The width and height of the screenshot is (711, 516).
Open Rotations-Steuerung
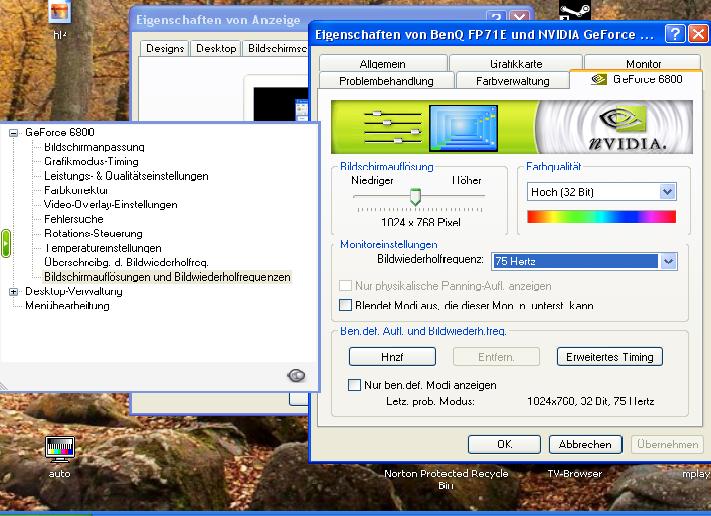[93, 234]
